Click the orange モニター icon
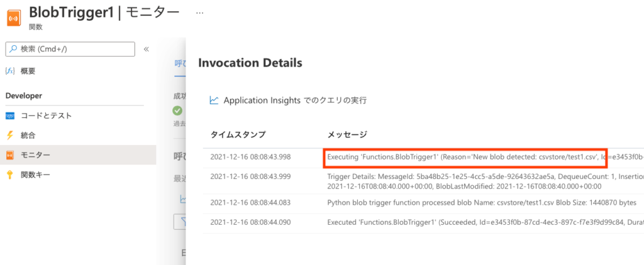This screenshot has width=644, height=265. [10, 155]
